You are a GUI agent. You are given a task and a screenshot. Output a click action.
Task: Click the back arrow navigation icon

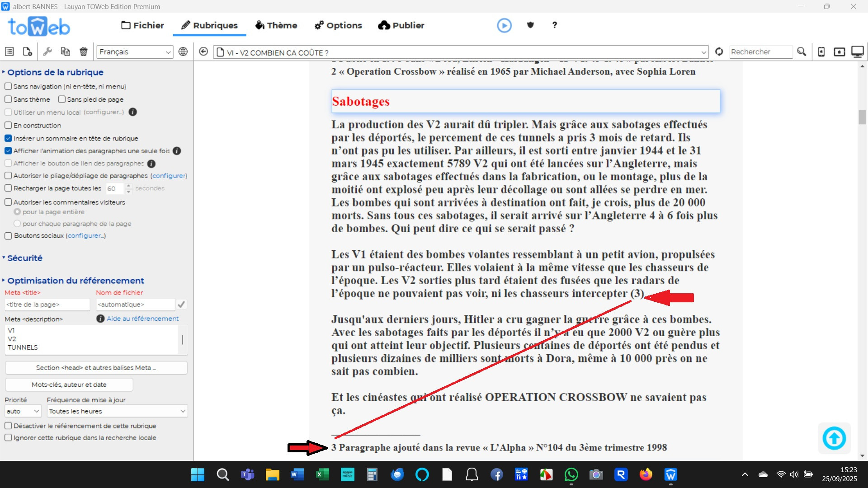tap(203, 52)
